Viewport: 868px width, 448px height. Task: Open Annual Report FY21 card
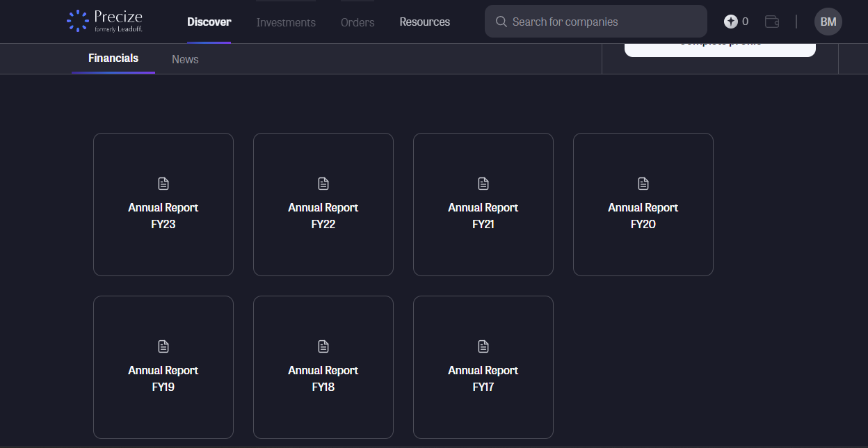[x=483, y=216]
